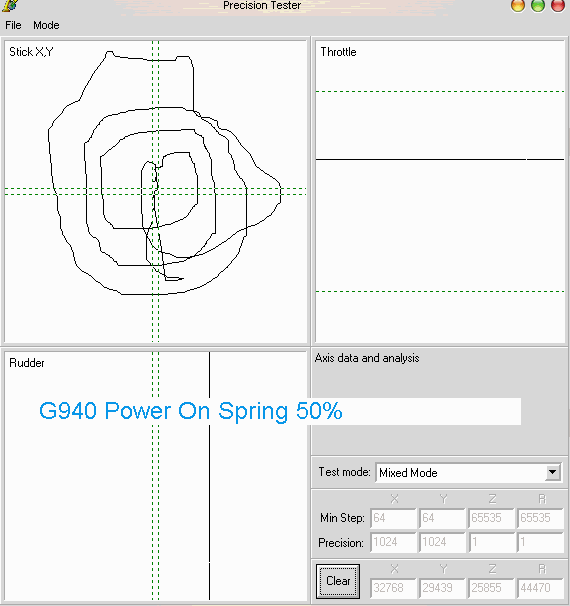Click the red close window button

click(x=558, y=6)
